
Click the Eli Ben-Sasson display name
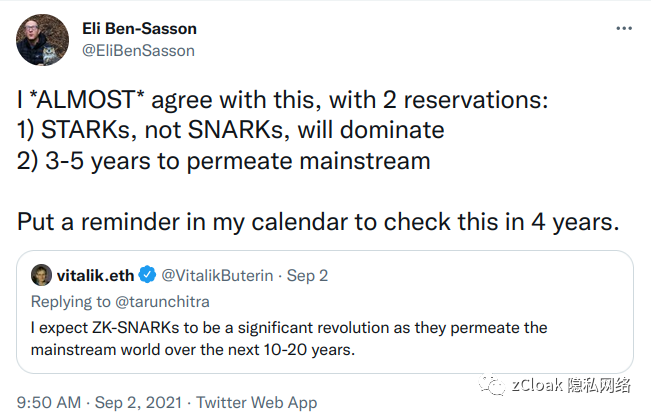[140, 29]
